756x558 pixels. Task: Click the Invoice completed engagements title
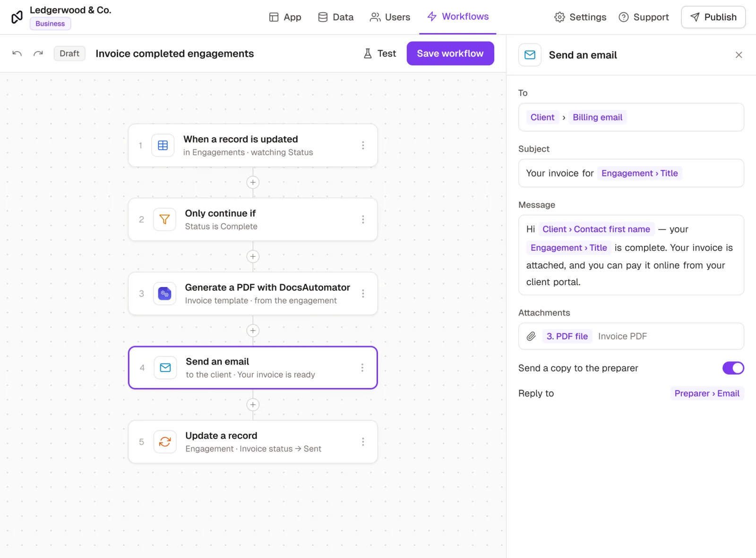(x=175, y=53)
